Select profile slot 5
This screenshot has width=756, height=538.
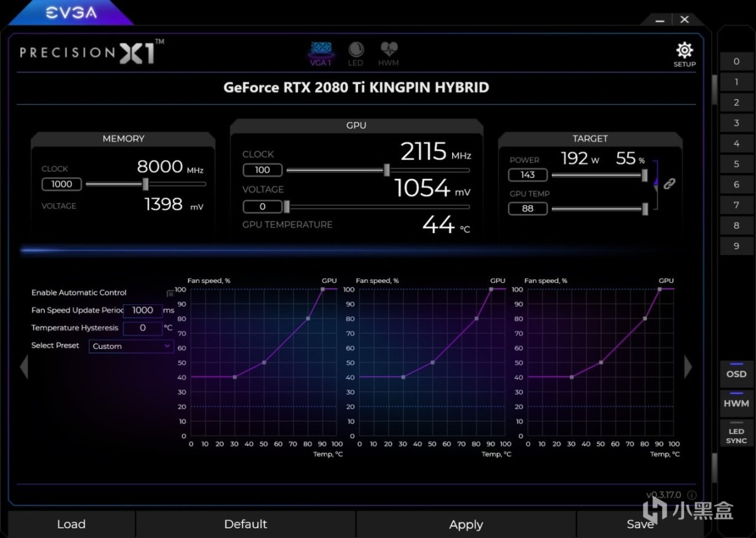point(736,164)
